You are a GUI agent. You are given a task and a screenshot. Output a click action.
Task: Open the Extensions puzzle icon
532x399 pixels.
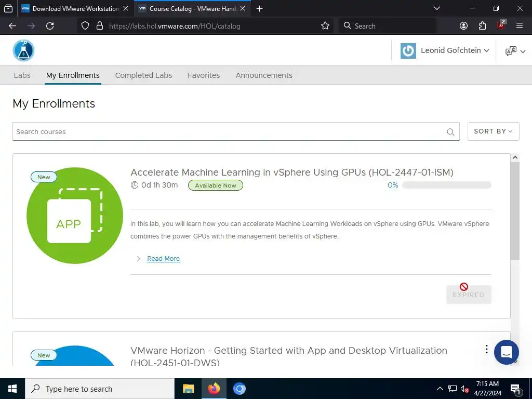[x=482, y=26]
